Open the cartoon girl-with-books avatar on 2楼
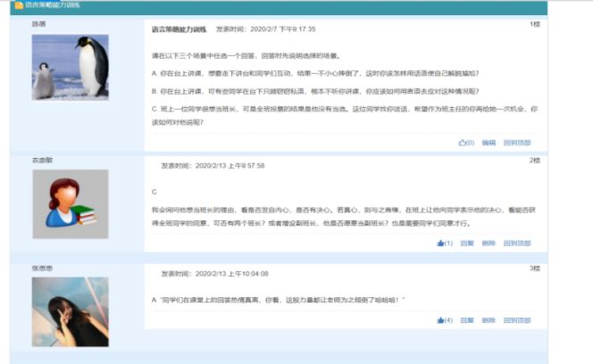Screen dimensions: 593x364 71,204
